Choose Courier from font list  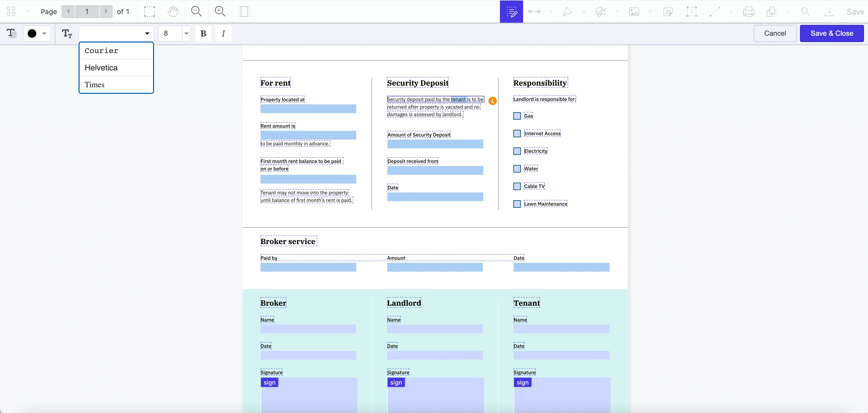point(116,51)
